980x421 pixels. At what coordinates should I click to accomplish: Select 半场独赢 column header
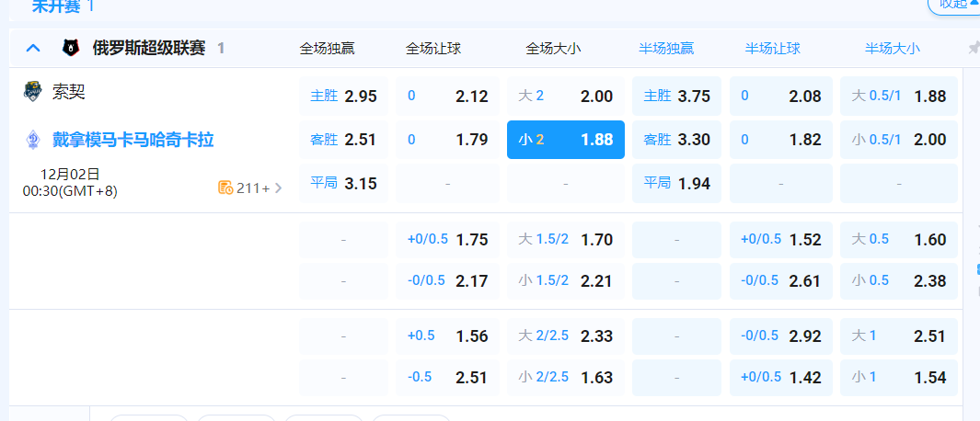tap(666, 49)
